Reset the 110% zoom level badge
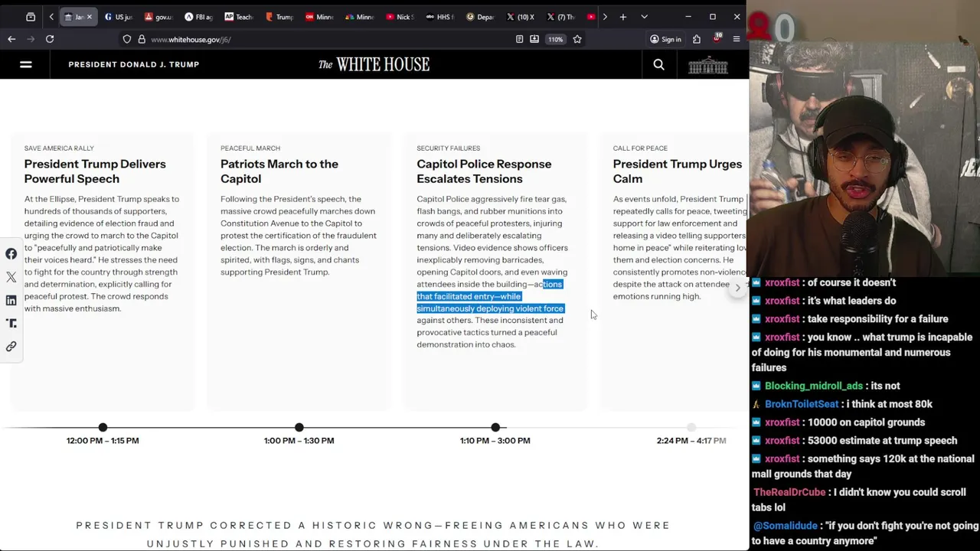This screenshot has width=980, height=551. coord(556,39)
